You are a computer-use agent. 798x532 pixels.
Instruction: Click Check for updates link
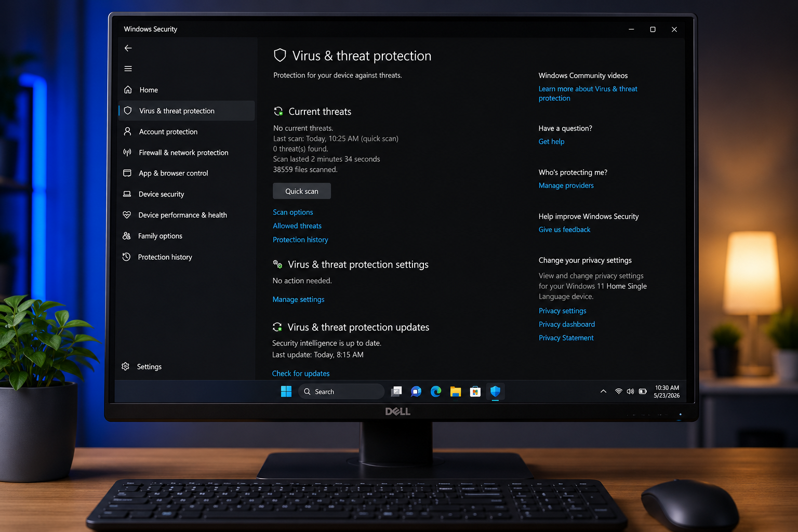tap(301, 373)
